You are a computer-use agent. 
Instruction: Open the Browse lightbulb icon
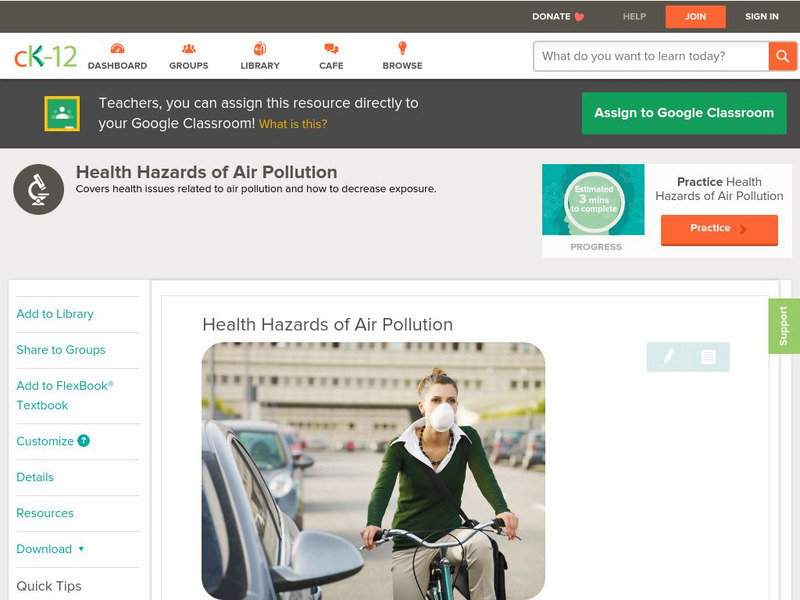click(402, 50)
